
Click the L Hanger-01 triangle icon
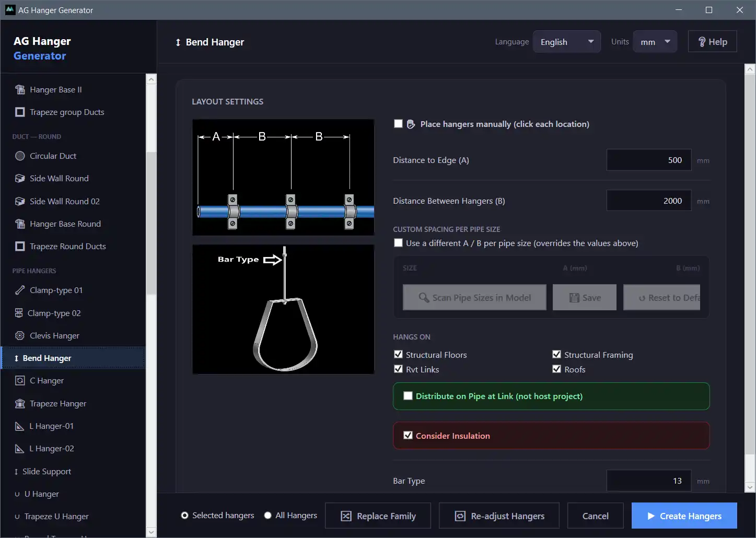coord(19,426)
